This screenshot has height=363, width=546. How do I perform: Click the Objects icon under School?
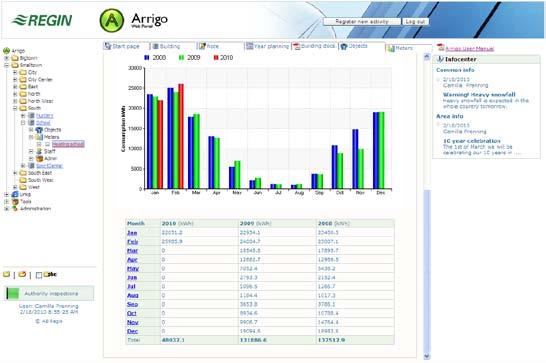click(39, 130)
